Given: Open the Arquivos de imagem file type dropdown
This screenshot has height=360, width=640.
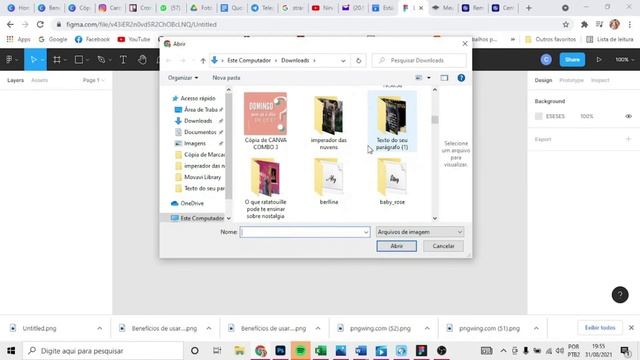Looking at the screenshot, I should [420, 232].
